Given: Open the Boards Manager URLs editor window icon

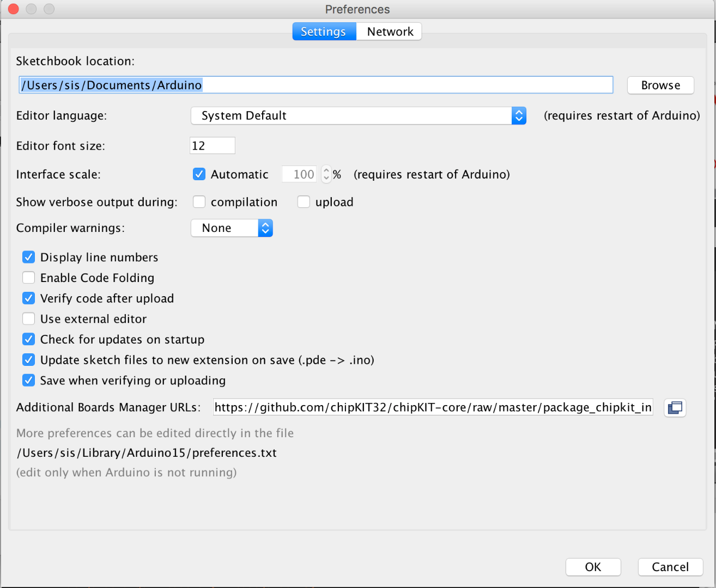Looking at the screenshot, I should 675,407.
